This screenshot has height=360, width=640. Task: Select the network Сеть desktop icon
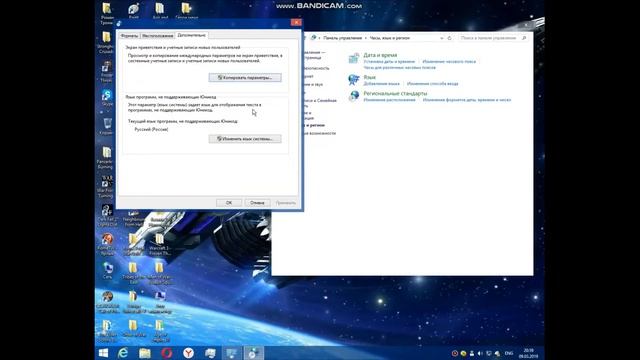click(107, 271)
